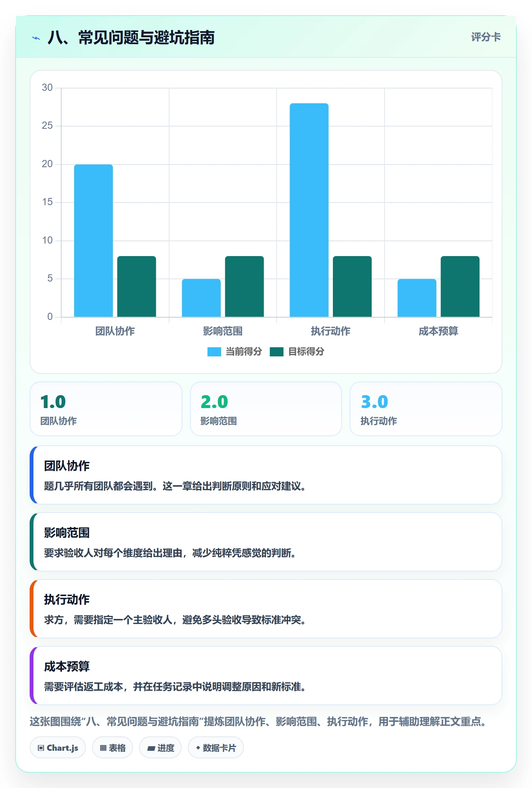The height and width of the screenshot is (788, 532).
Task: Click the 影响范围 target score bar
Action: coord(244,286)
